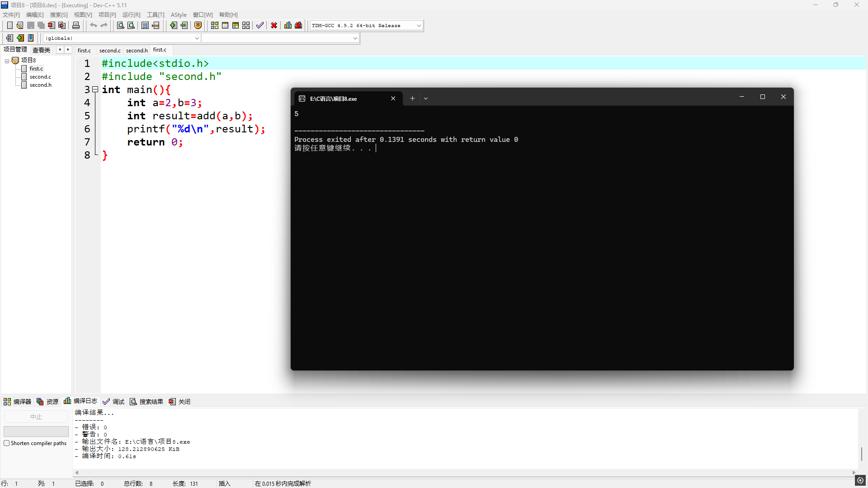Collapse the 项目8 project tree node
Viewport: 868px width, 488px height.
coord(7,61)
